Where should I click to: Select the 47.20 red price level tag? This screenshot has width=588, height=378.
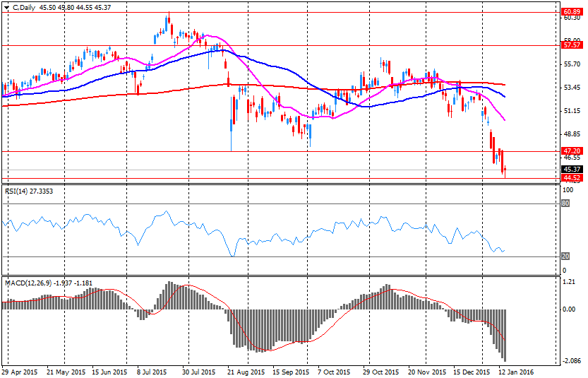571,151
